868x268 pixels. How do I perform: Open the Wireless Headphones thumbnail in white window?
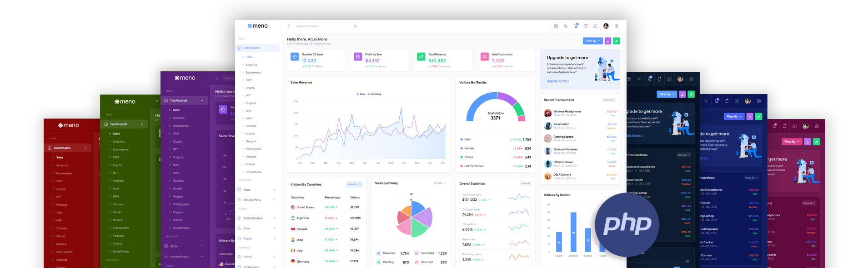(x=548, y=113)
